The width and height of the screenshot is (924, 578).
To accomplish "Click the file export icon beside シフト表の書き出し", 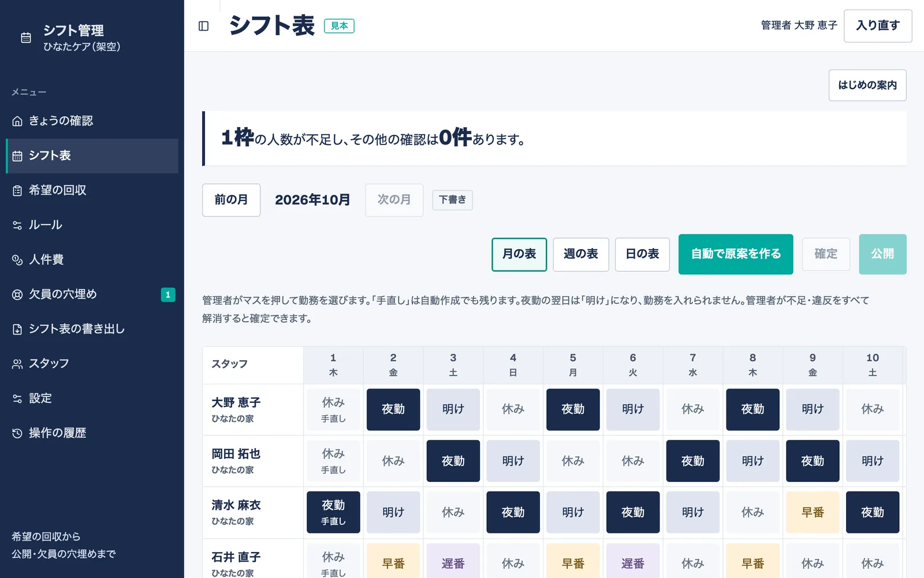I will 17,329.
